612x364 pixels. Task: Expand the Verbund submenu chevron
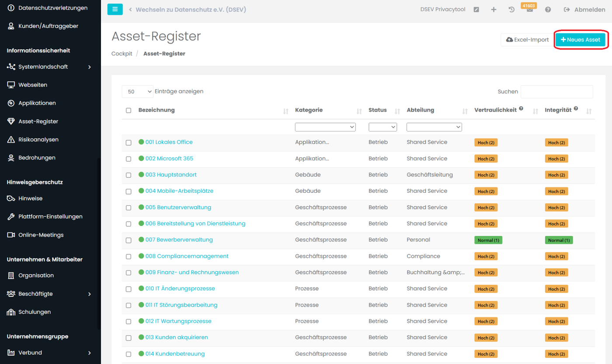point(90,353)
